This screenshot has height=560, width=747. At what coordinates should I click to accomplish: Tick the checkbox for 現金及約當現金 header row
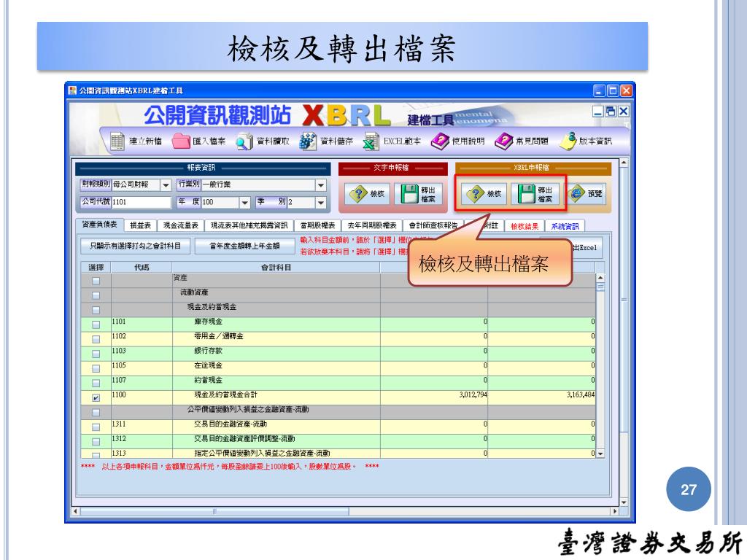96,310
